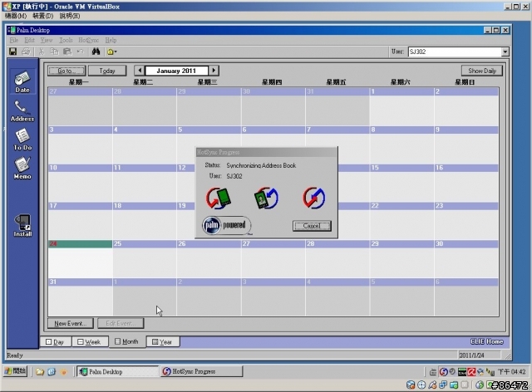This screenshot has width=532, height=392.
Task: Click the Print toolbar icon
Action: click(x=26, y=51)
